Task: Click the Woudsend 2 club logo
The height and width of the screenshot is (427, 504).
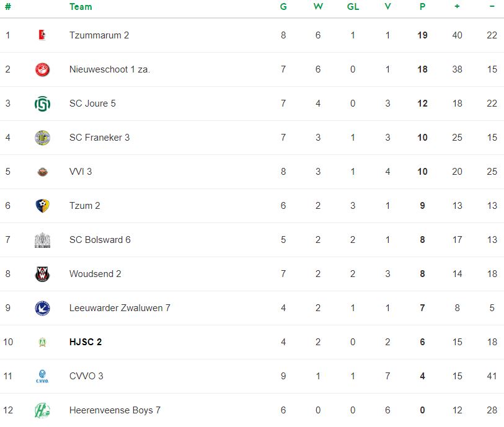Action: [42, 274]
